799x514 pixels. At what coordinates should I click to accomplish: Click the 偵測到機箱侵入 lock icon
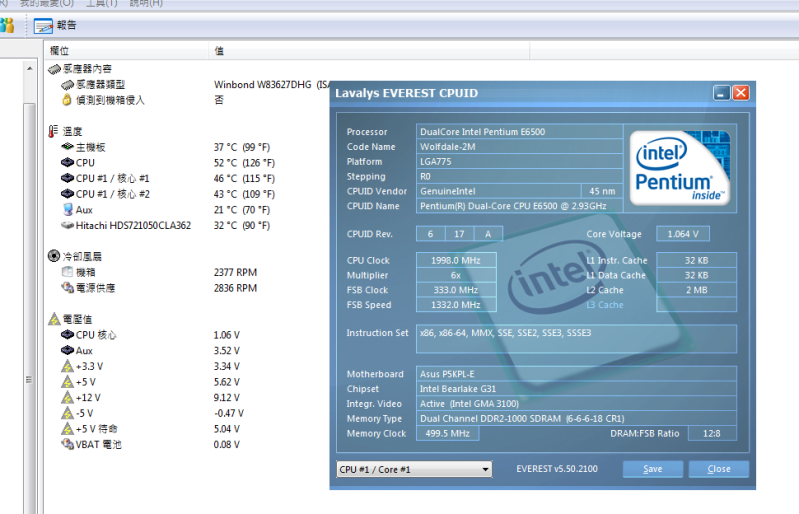67,100
